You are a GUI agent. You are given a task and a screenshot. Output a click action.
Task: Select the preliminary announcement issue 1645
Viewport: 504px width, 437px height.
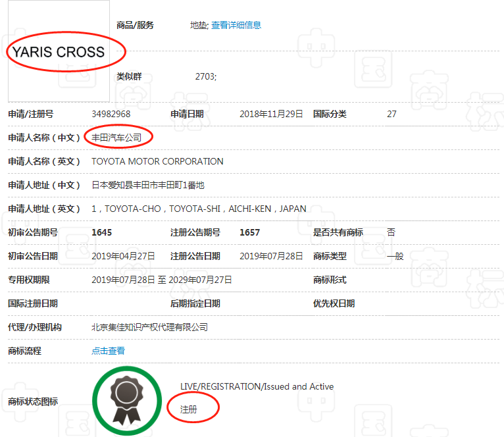pyautogui.click(x=101, y=232)
